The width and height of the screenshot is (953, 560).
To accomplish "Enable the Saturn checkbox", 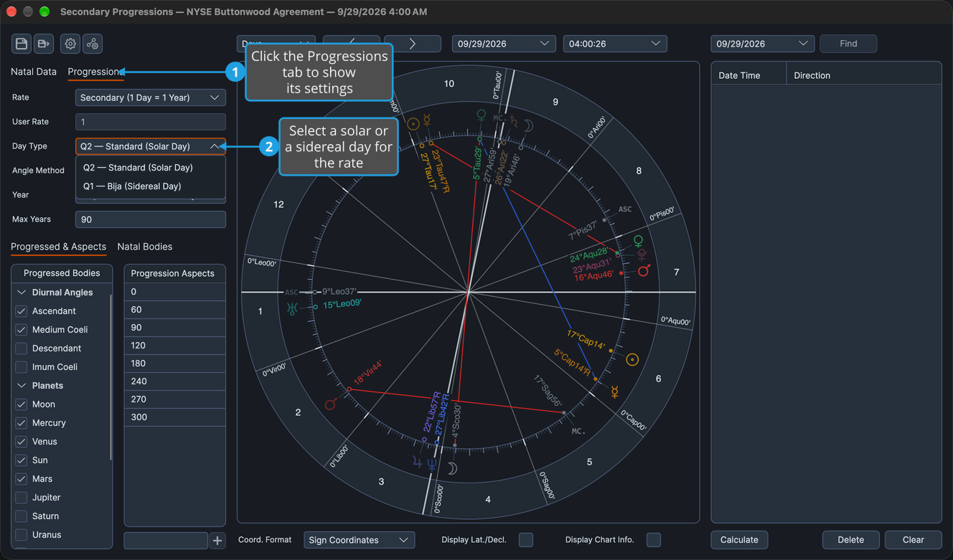I will click(22, 516).
